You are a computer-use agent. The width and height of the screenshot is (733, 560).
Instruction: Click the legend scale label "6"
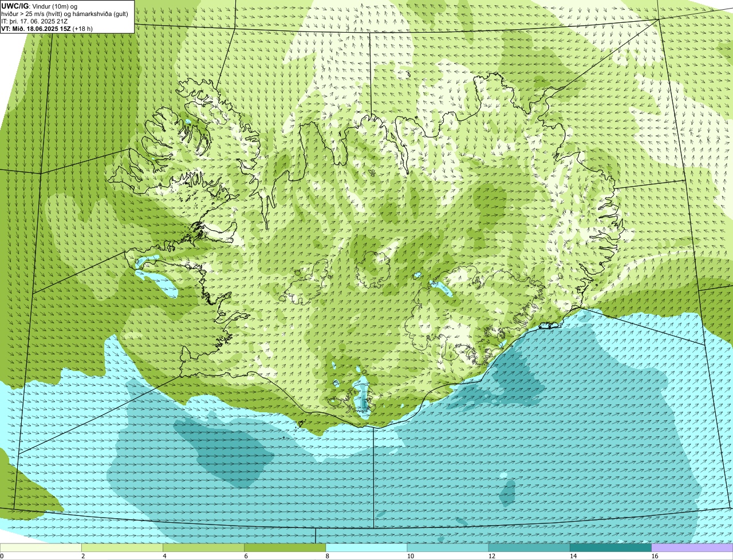tap(246, 556)
